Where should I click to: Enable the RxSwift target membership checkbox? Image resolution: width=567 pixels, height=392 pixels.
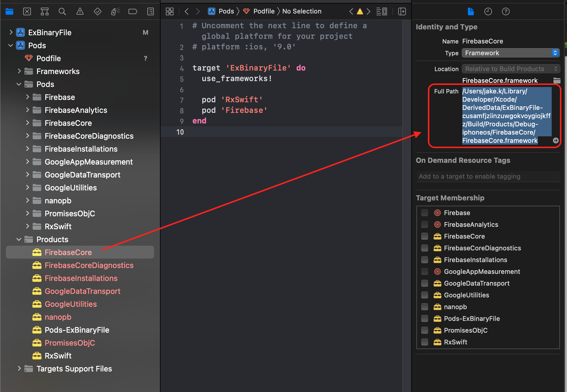point(425,342)
